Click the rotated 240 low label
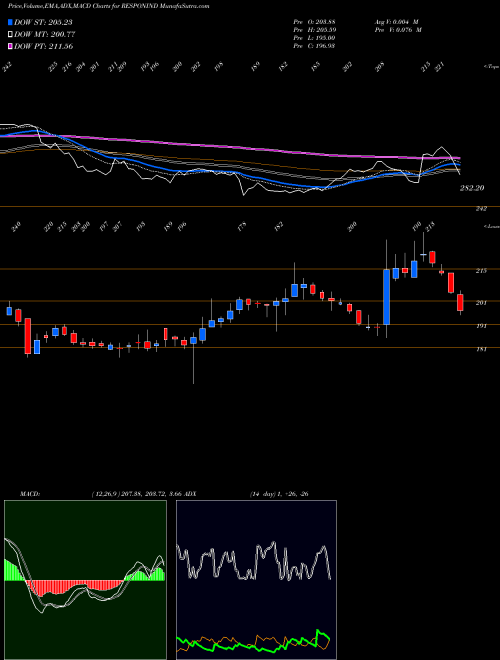 [x=16, y=228]
